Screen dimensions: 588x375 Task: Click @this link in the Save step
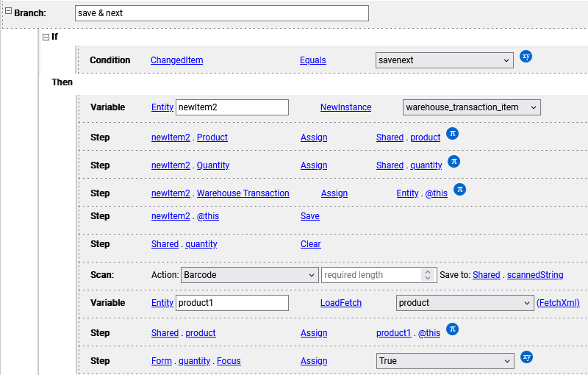click(208, 216)
